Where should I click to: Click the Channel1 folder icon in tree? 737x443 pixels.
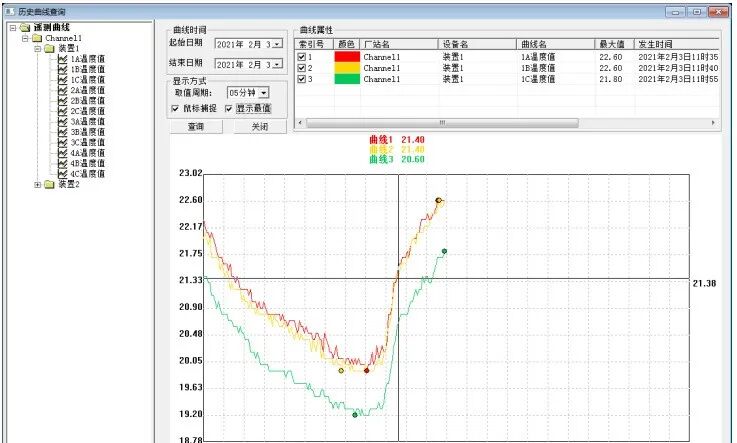pyautogui.click(x=37, y=38)
